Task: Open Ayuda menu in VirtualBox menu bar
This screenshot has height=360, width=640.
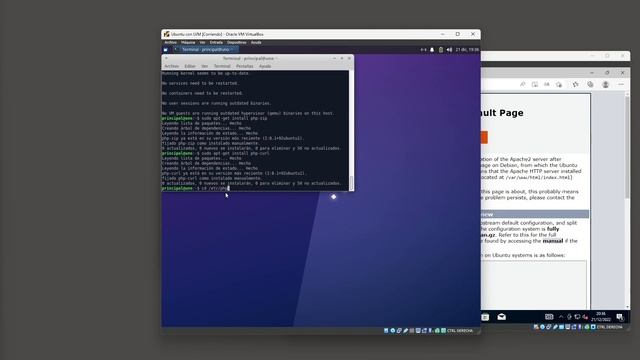Action: coord(256,42)
